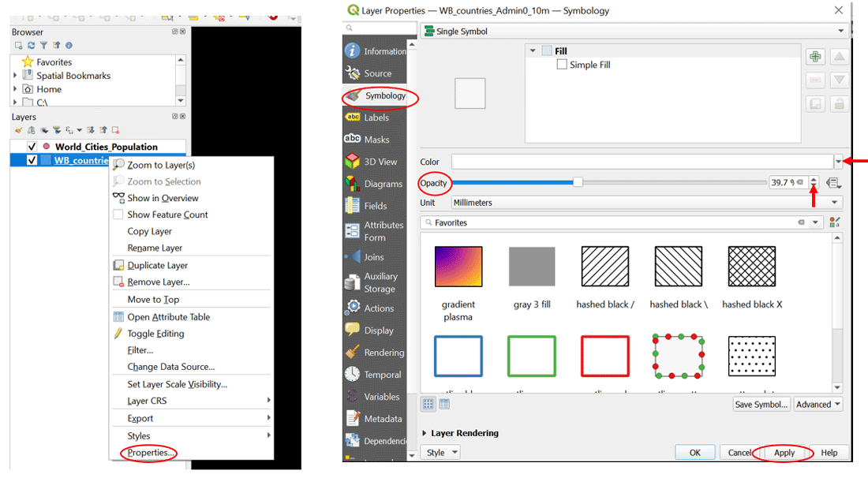Screen dimensions: 868x489
Task: Click the duplicate symbol layer icon
Action: coord(815,104)
